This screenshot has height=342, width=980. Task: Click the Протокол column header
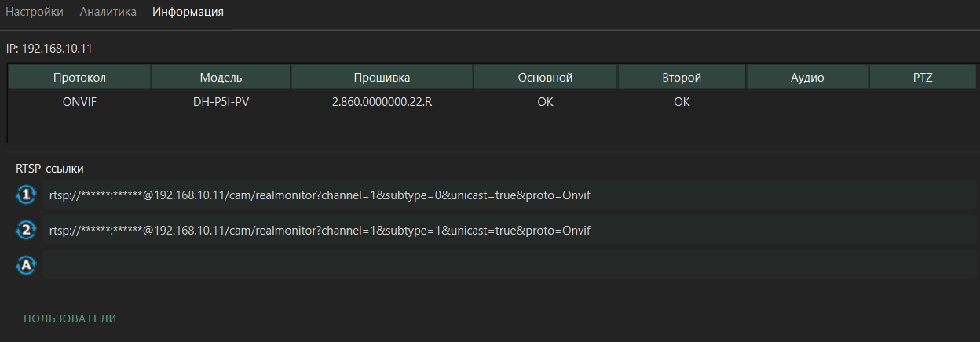pyautogui.click(x=79, y=78)
